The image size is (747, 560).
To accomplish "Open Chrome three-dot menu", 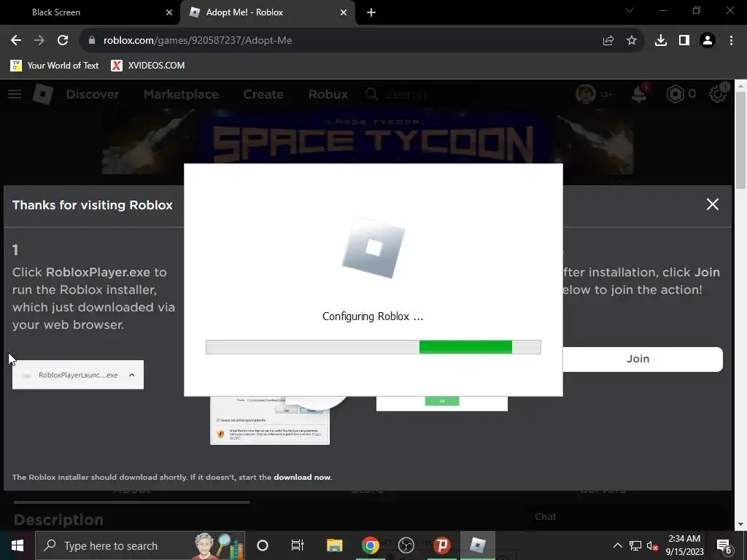I will 731,41.
